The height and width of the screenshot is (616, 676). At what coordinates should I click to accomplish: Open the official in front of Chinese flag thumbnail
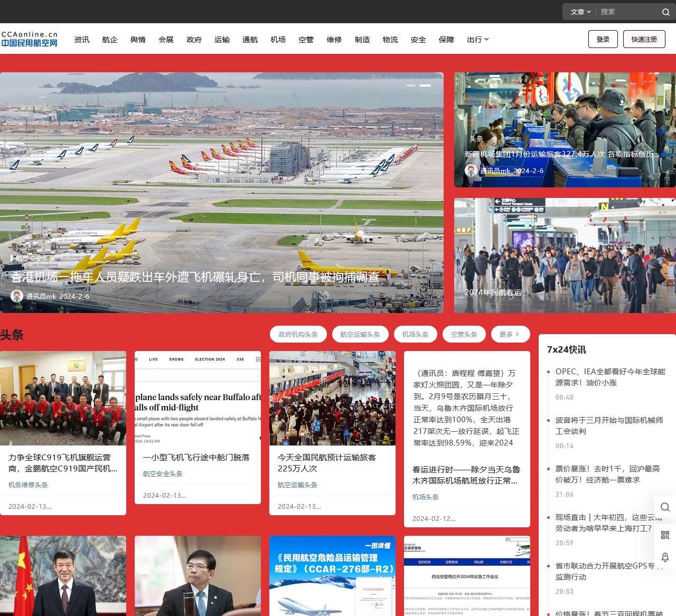coord(63,576)
